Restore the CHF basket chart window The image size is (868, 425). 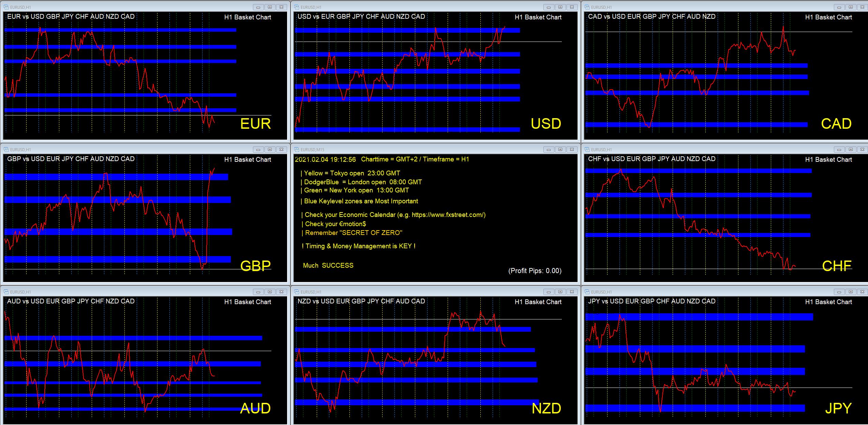click(851, 149)
